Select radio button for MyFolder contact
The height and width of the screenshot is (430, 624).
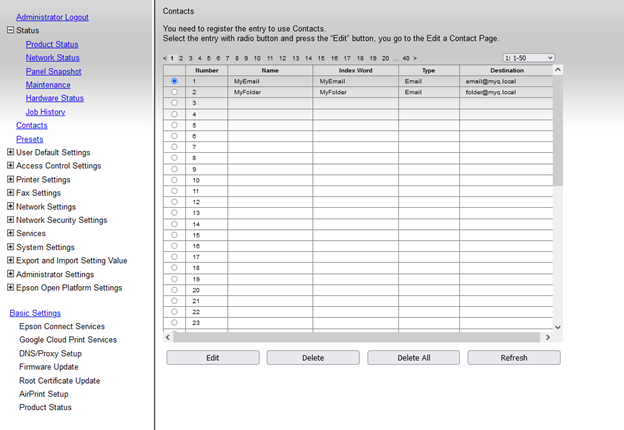point(175,92)
